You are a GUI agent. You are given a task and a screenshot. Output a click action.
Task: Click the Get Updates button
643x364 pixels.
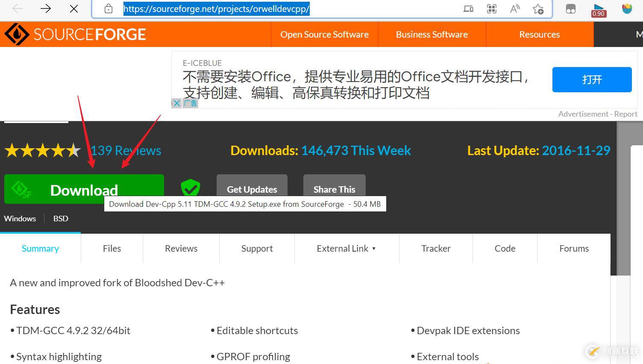coord(252,188)
